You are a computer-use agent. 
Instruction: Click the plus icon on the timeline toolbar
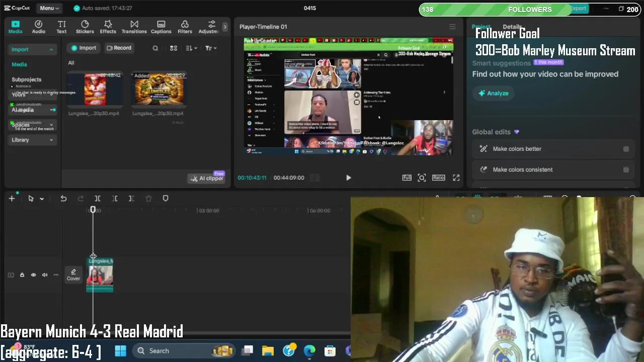point(12,199)
